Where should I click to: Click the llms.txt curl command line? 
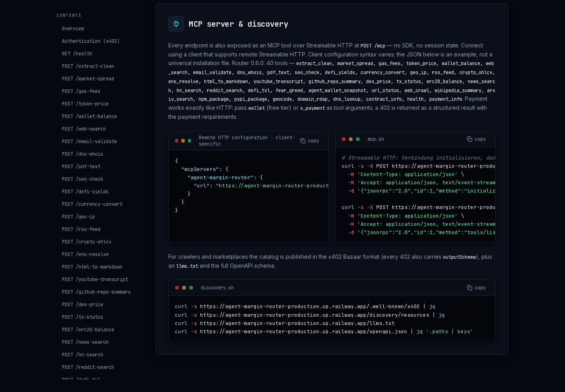[285, 323]
